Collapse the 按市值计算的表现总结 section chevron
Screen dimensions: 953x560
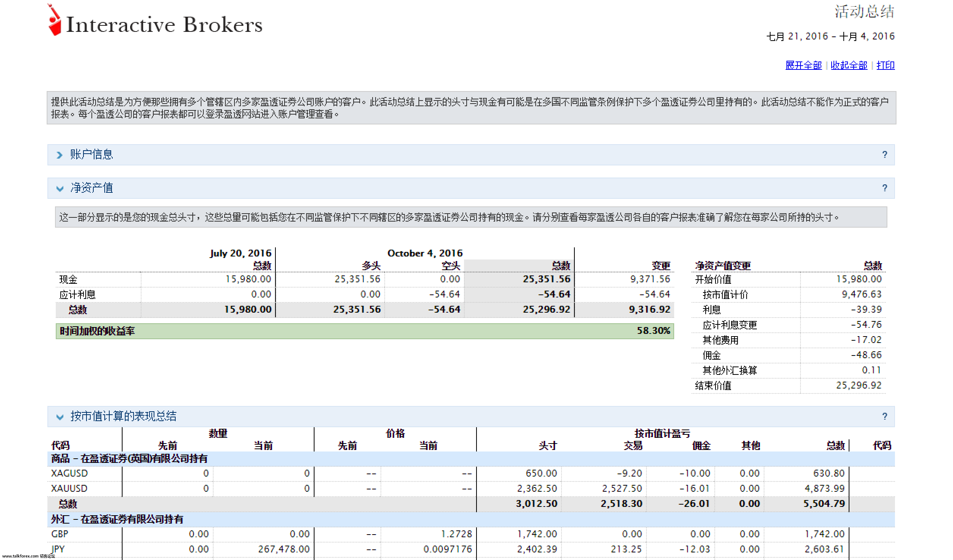click(60, 417)
